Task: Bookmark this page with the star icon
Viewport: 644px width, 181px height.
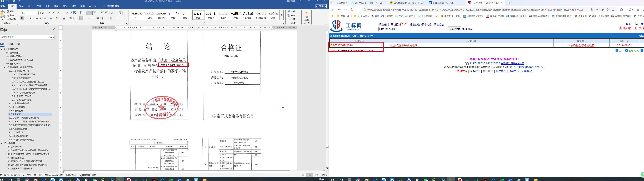Action: [613, 10]
